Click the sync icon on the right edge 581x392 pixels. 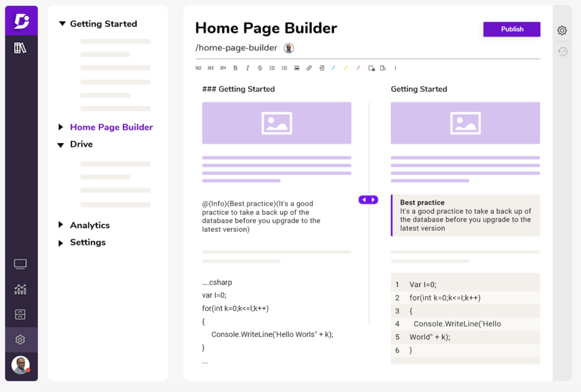tap(562, 52)
